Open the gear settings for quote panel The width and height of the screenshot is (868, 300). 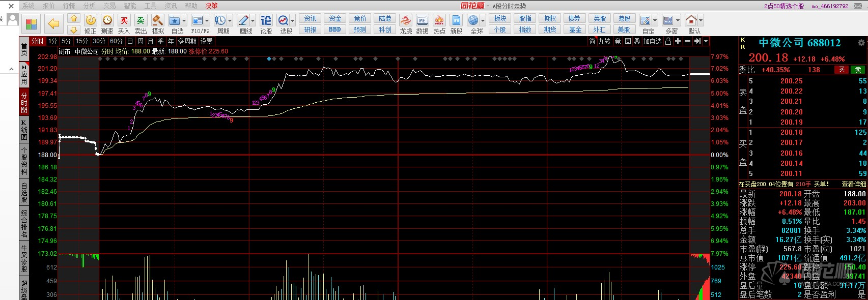861,43
